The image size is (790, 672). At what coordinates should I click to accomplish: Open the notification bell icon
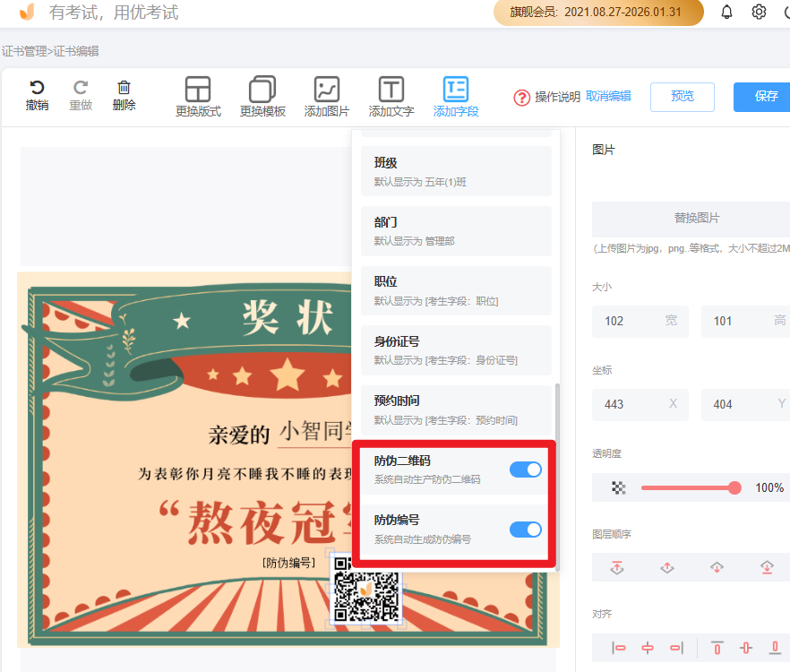click(726, 12)
